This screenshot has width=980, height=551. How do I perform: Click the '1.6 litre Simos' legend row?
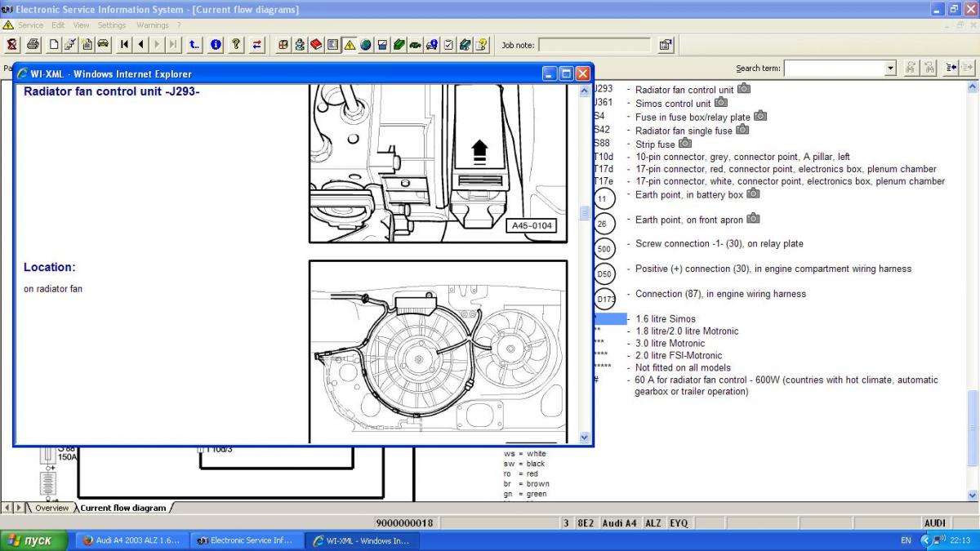pos(665,319)
